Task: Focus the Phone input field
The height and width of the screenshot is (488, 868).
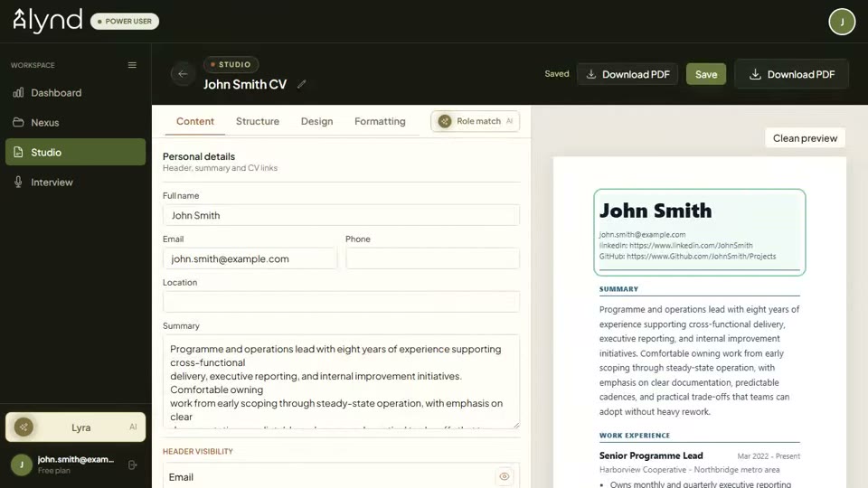Action: pos(432,258)
